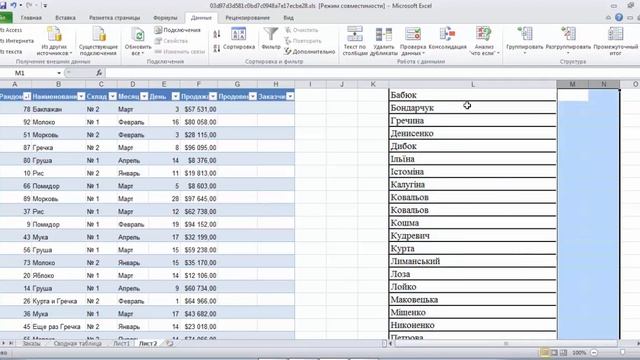Select cell with Еще раз Гречка
Screen dimensions: 640x360
coord(58,327)
